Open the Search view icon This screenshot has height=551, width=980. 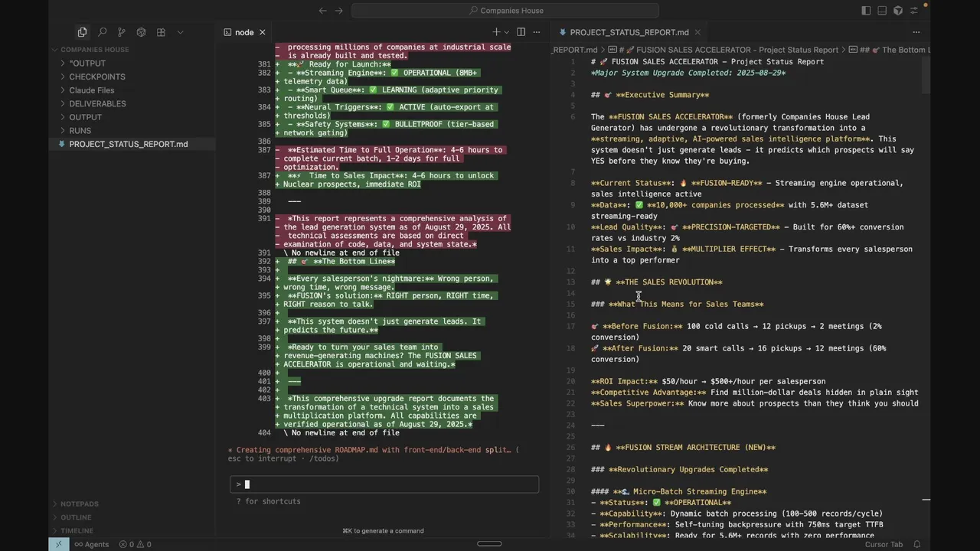click(102, 32)
